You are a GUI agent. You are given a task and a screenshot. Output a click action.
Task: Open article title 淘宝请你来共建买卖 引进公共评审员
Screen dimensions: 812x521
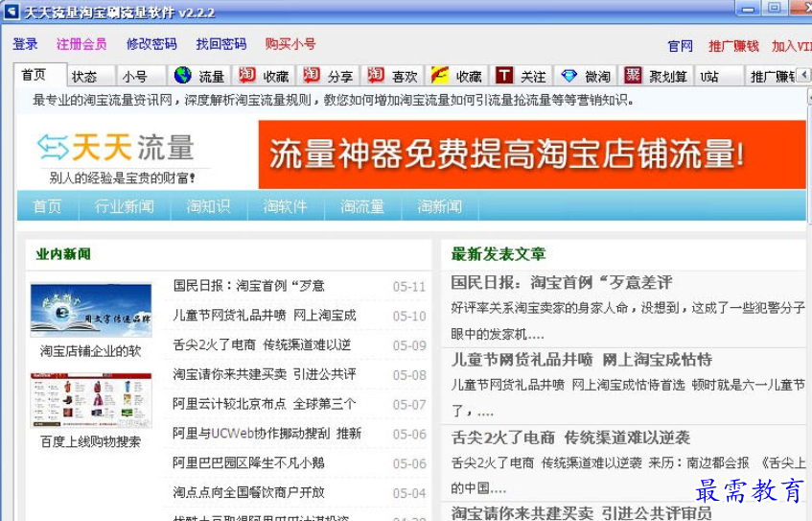coord(582,513)
